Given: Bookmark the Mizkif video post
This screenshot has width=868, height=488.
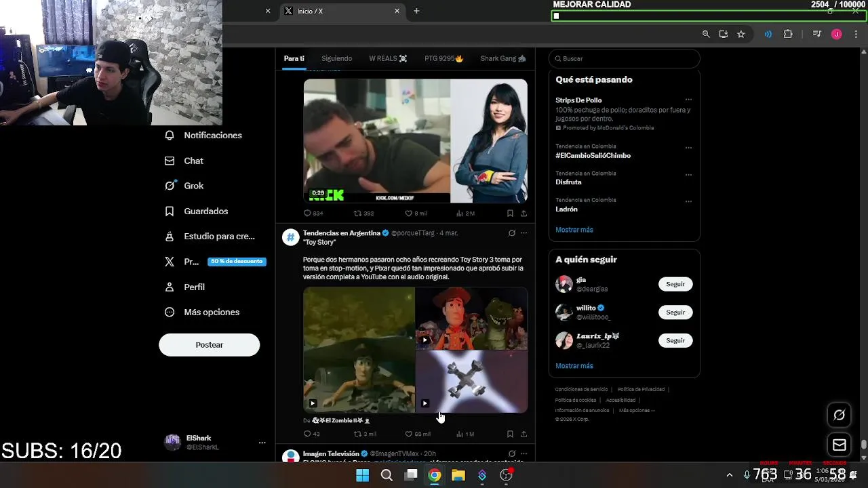Looking at the screenshot, I should pos(510,213).
